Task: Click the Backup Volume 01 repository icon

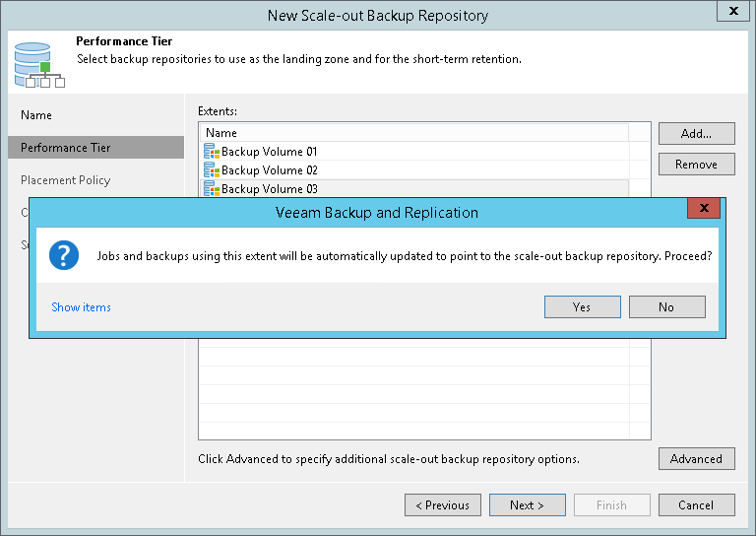Action: point(211,152)
